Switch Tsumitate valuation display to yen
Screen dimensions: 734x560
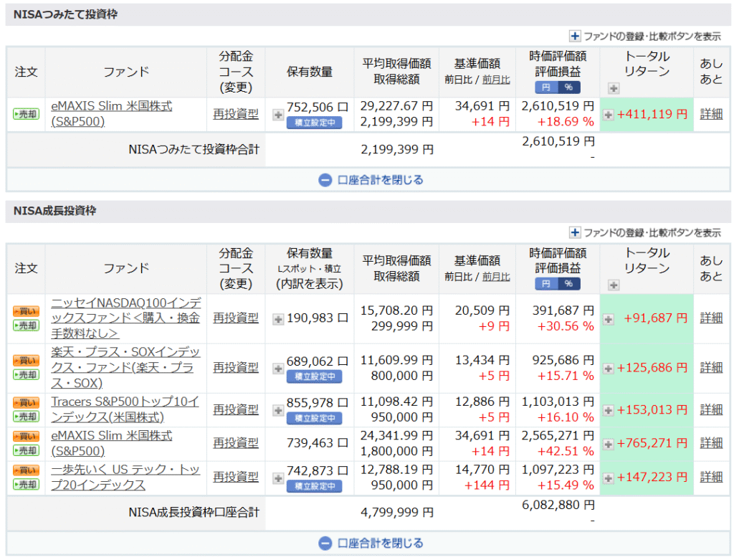545,87
